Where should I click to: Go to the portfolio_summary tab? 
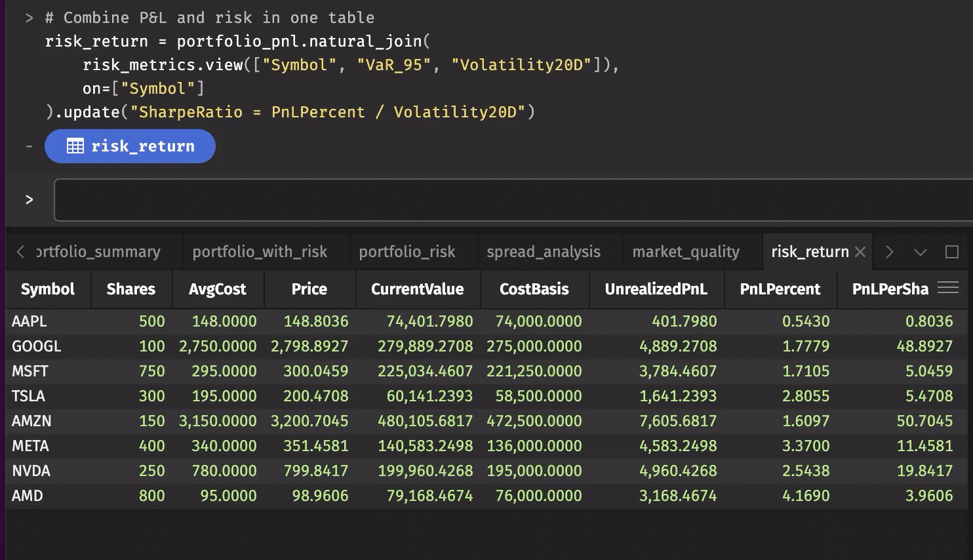coord(98,252)
